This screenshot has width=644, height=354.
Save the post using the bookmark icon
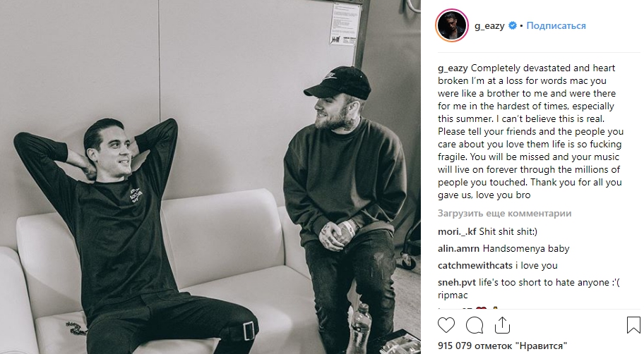point(633,325)
